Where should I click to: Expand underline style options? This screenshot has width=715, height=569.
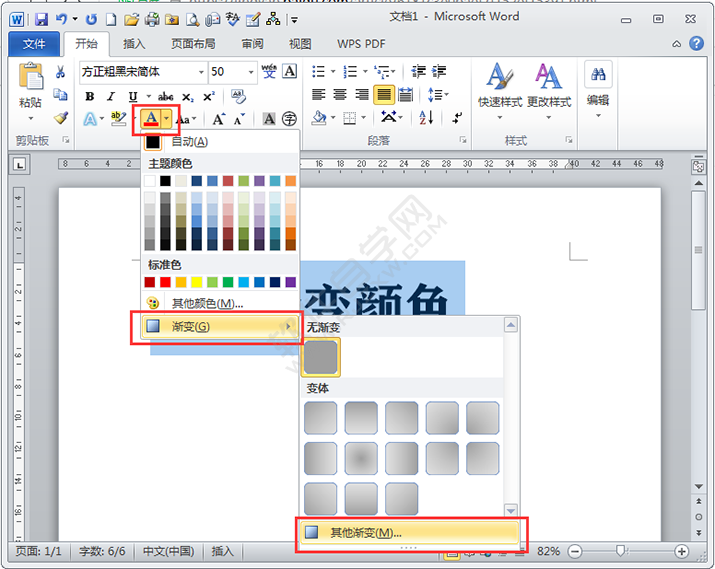(x=148, y=97)
